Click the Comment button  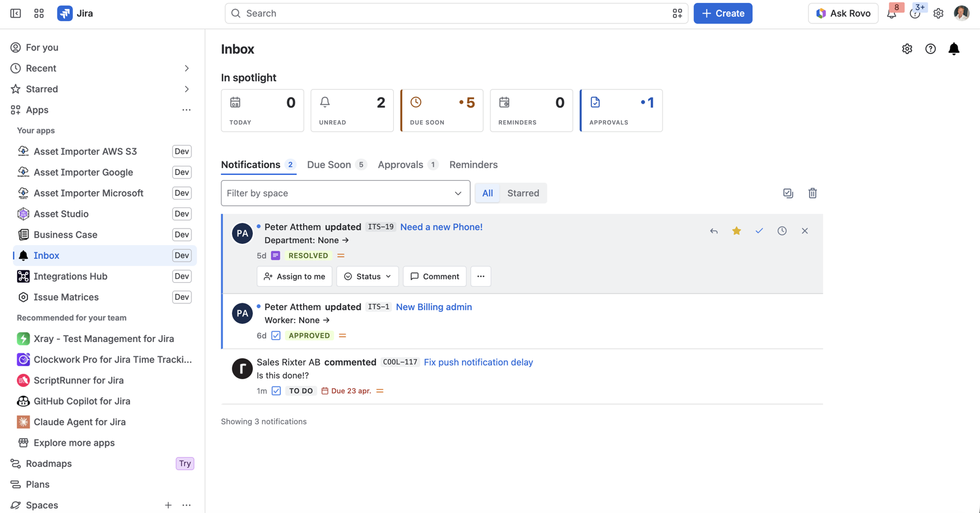(x=435, y=276)
